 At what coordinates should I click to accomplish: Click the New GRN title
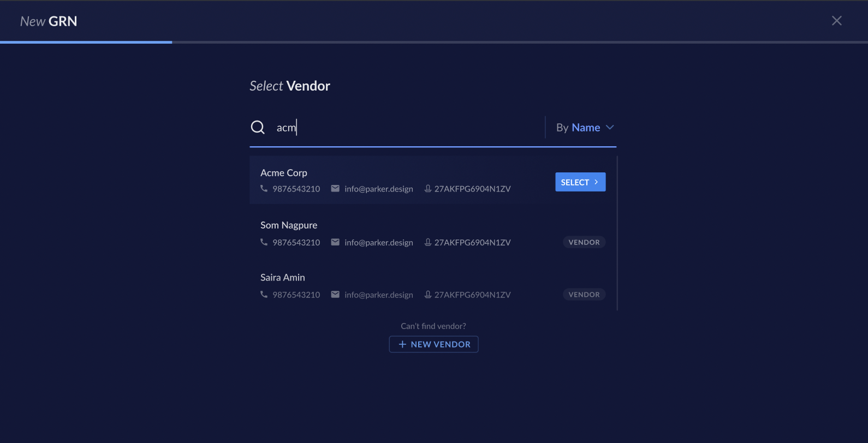click(x=49, y=21)
